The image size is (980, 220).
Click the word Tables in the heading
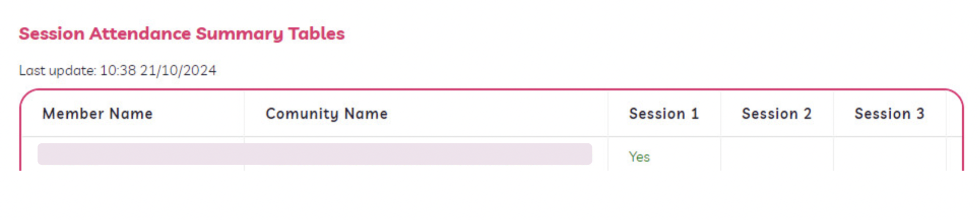pyautogui.click(x=316, y=33)
